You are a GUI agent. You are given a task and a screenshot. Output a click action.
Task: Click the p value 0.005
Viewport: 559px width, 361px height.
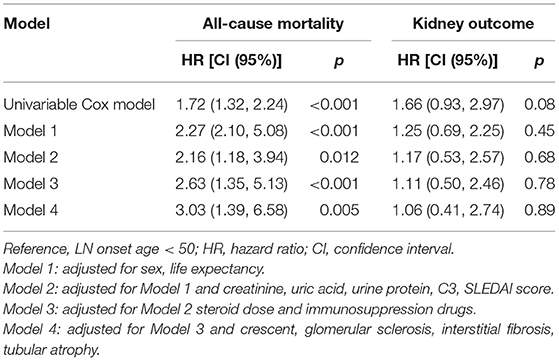pyautogui.click(x=339, y=210)
